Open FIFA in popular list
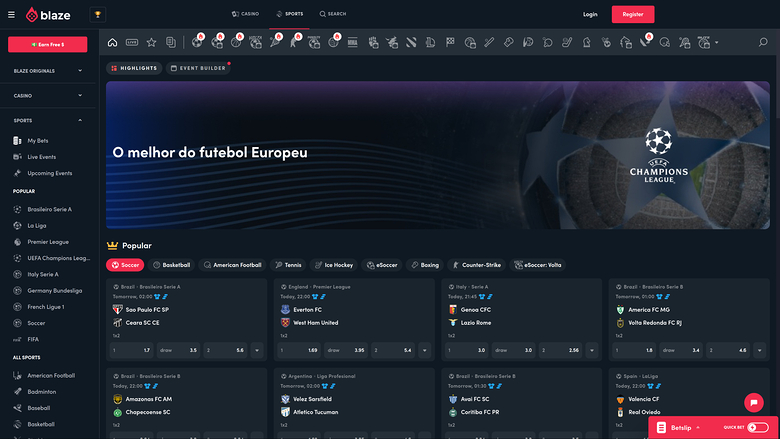 33,339
